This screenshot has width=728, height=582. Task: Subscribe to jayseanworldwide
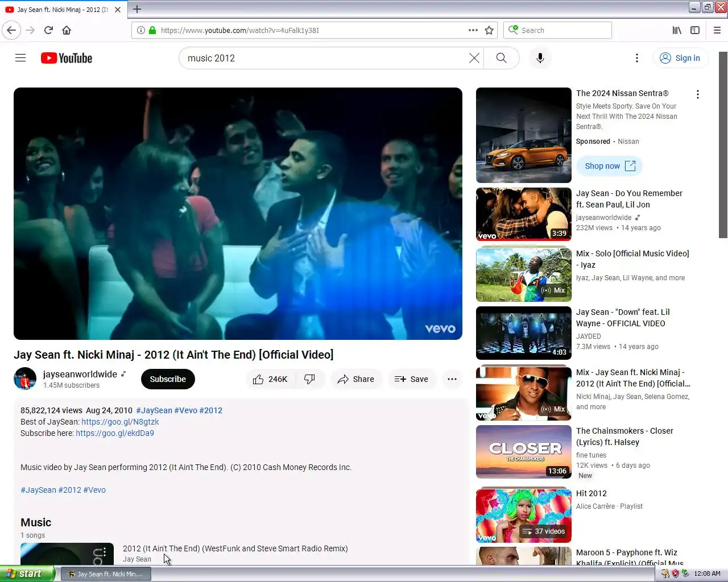pyautogui.click(x=168, y=379)
